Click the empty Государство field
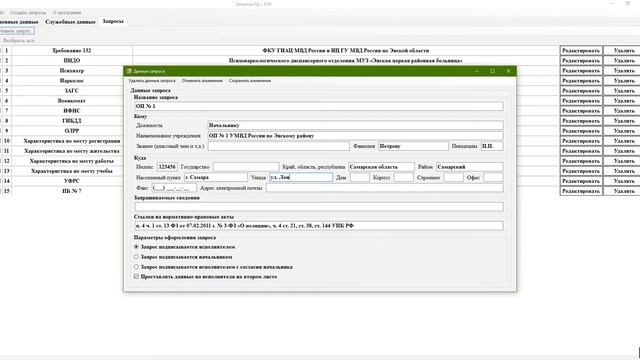This screenshot has width=640, height=360. pos(246,167)
